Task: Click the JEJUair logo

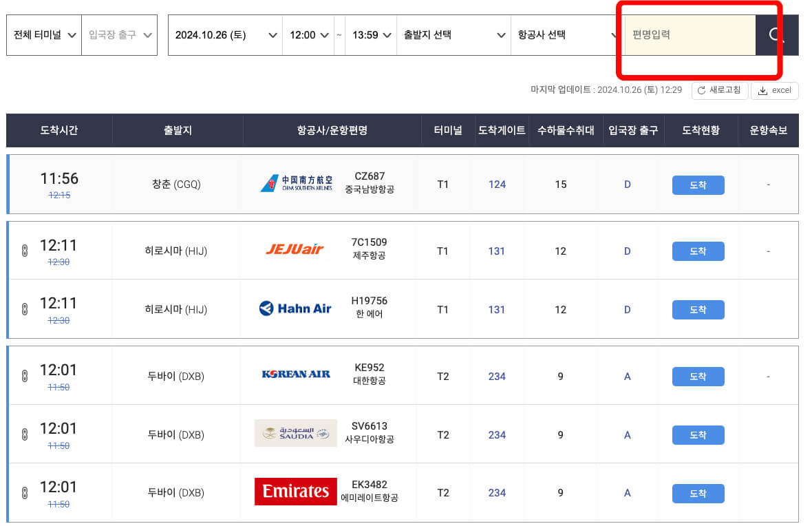Action: (295, 249)
